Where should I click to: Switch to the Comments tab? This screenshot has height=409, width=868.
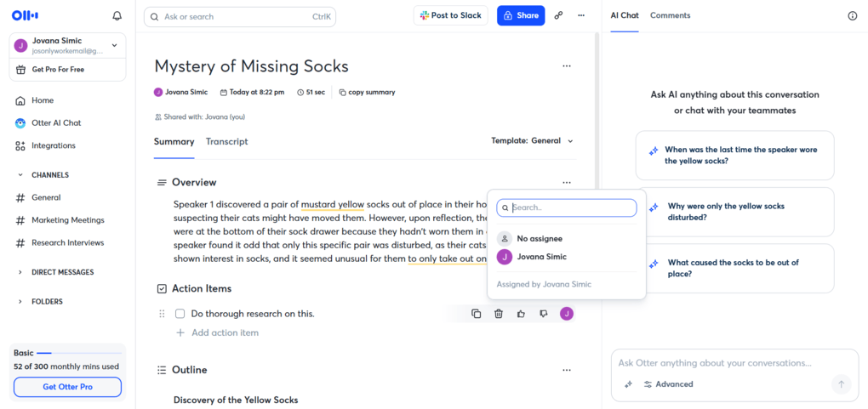pos(670,15)
